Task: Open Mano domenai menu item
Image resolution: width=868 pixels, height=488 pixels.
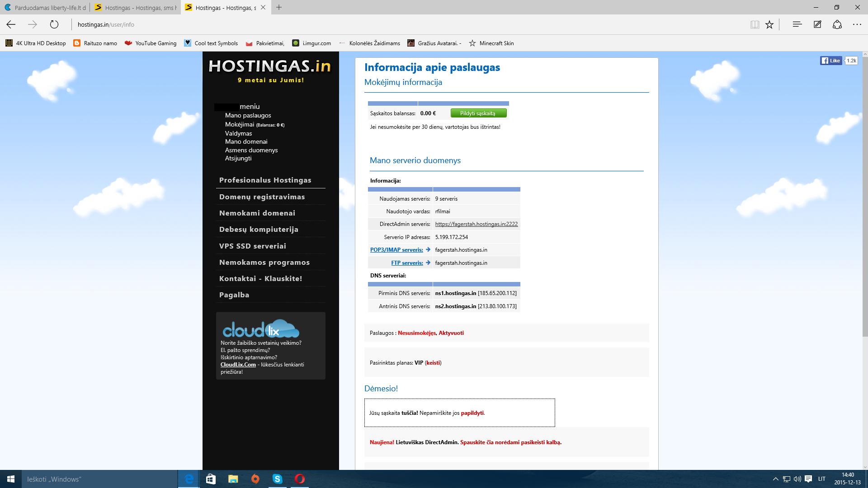Action: (x=246, y=141)
